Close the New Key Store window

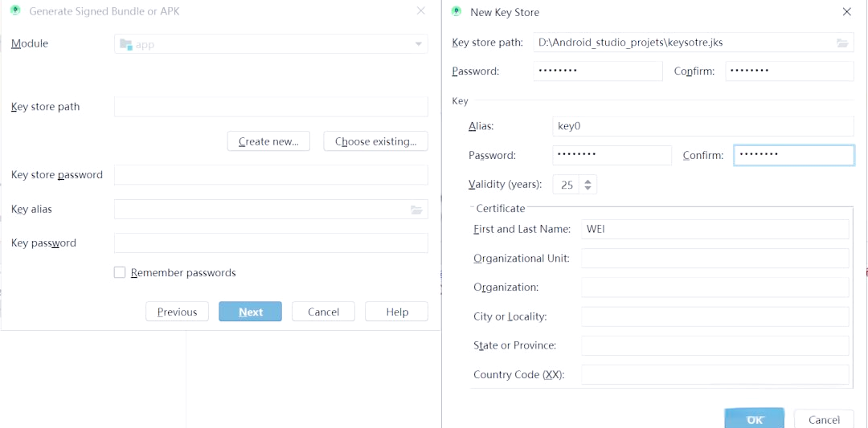[846, 11]
